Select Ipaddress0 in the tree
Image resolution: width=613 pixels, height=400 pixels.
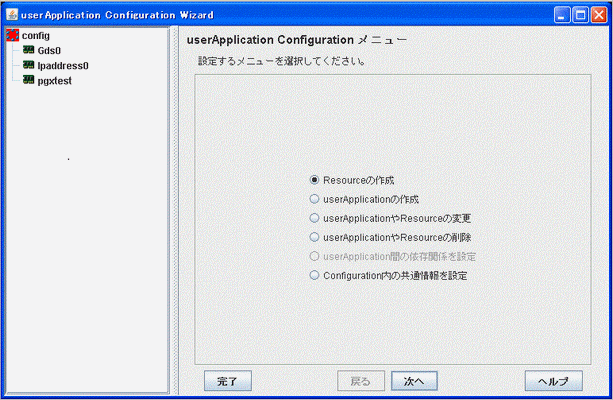[63, 66]
